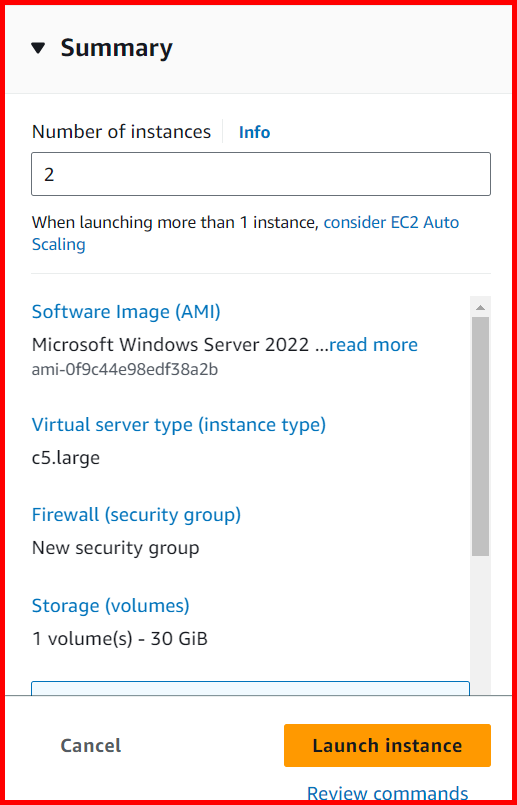
Task: Expand AMI description with read more
Action: 373,344
